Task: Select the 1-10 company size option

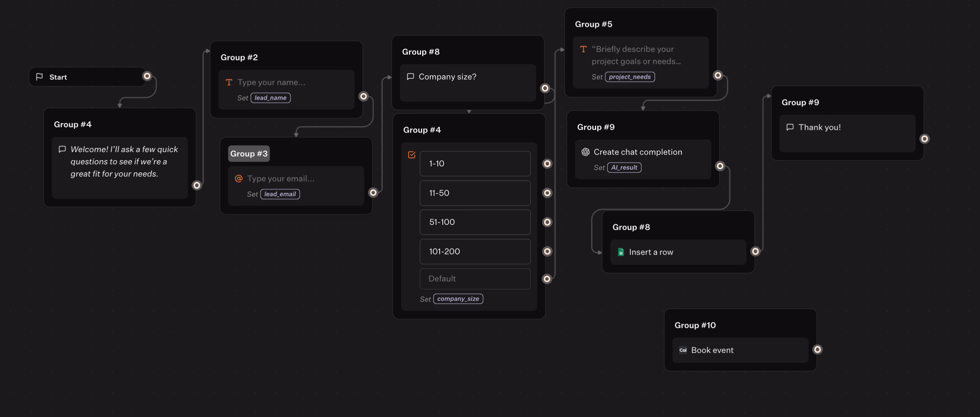Action: click(x=475, y=164)
